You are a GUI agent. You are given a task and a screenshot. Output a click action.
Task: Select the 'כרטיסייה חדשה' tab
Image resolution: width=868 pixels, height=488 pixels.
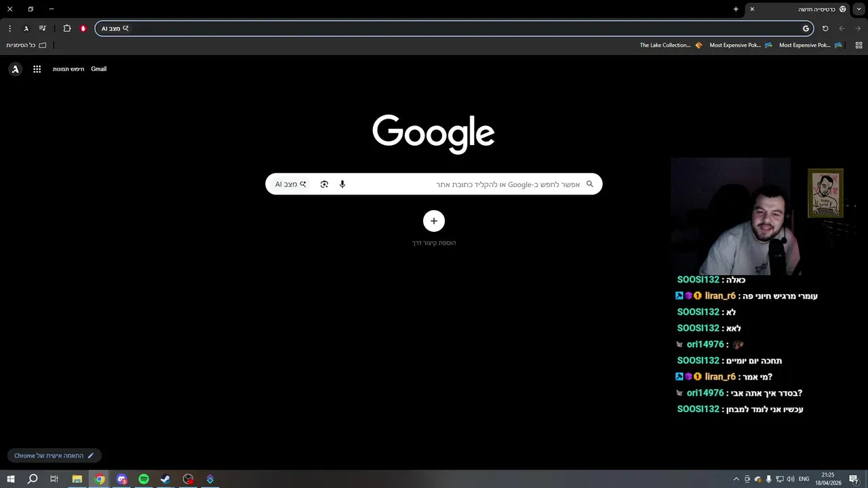799,9
